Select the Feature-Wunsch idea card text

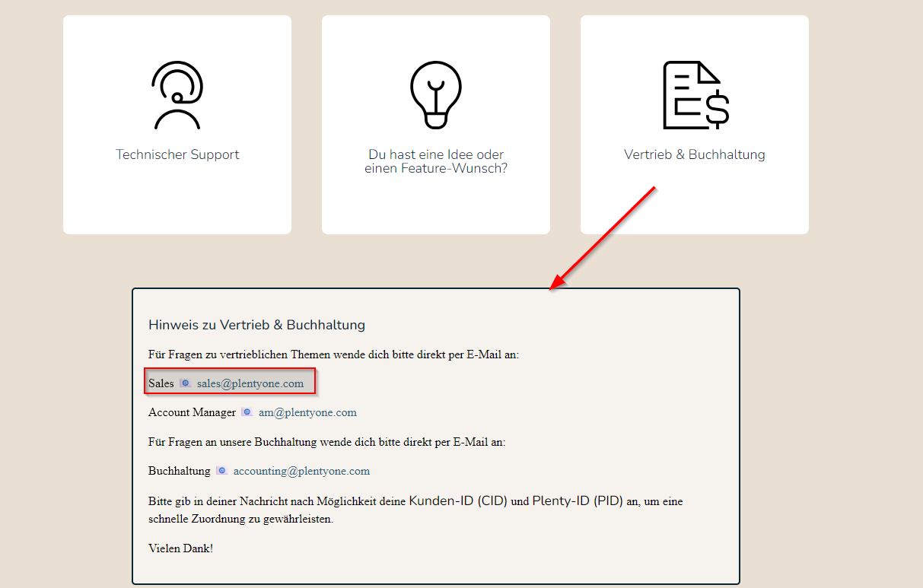(x=435, y=161)
